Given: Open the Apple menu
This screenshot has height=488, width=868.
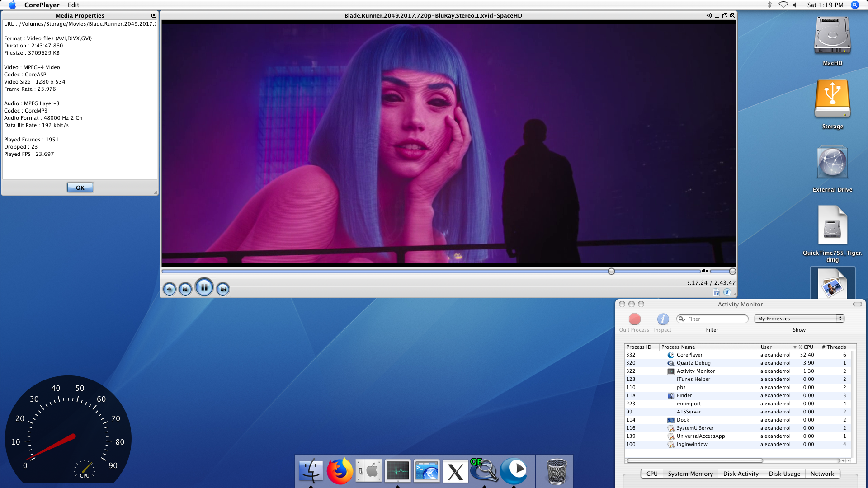Looking at the screenshot, I should 13,5.
